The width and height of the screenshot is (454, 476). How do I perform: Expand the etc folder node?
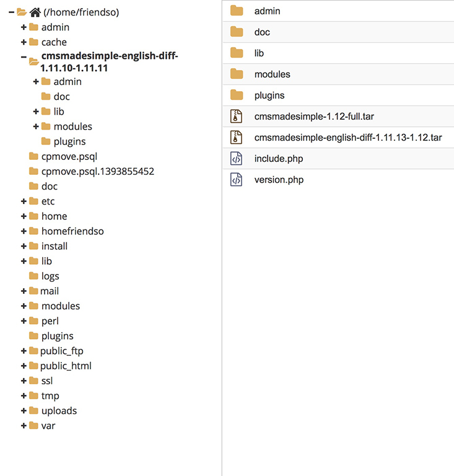coord(24,201)
